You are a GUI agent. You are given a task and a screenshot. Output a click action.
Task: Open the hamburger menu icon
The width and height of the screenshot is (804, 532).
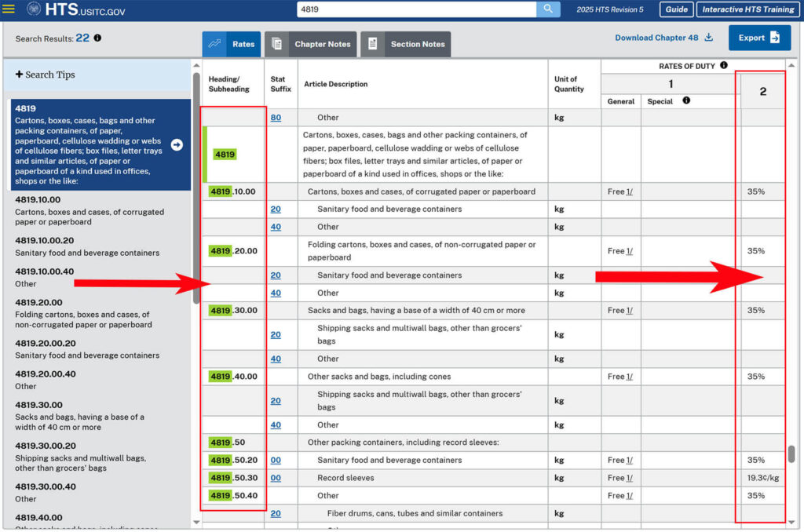9,9
